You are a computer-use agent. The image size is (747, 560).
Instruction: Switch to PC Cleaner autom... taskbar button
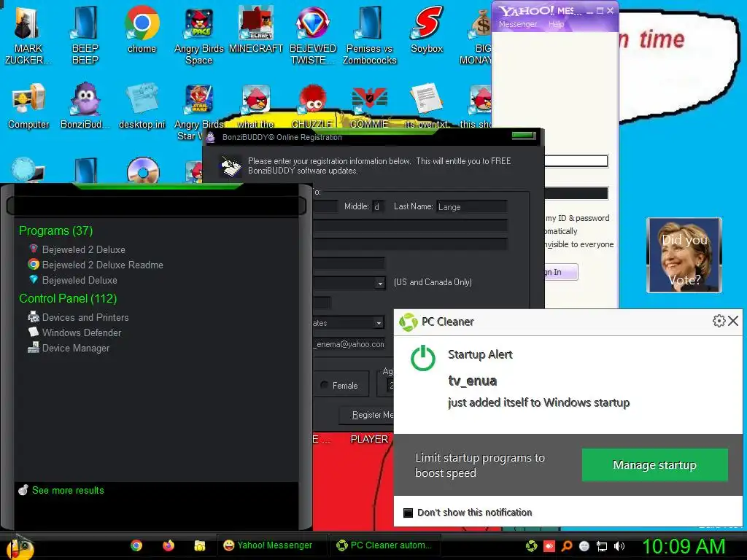point(385,545)
